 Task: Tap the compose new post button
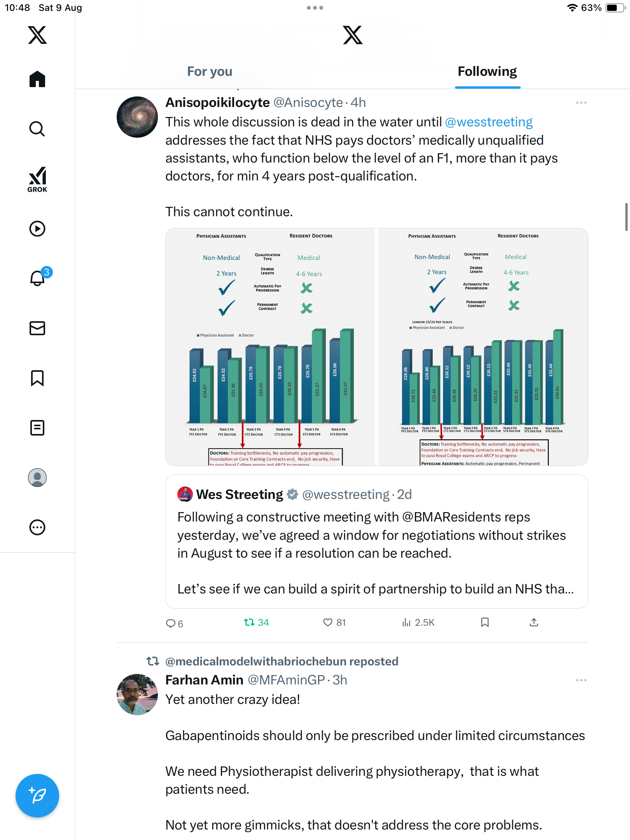coord(37,796)
